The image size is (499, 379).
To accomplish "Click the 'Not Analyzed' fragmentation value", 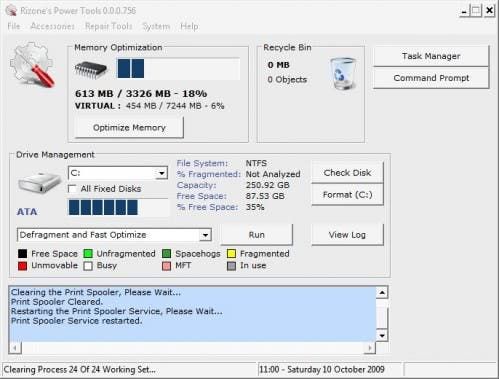I will 273,174.
